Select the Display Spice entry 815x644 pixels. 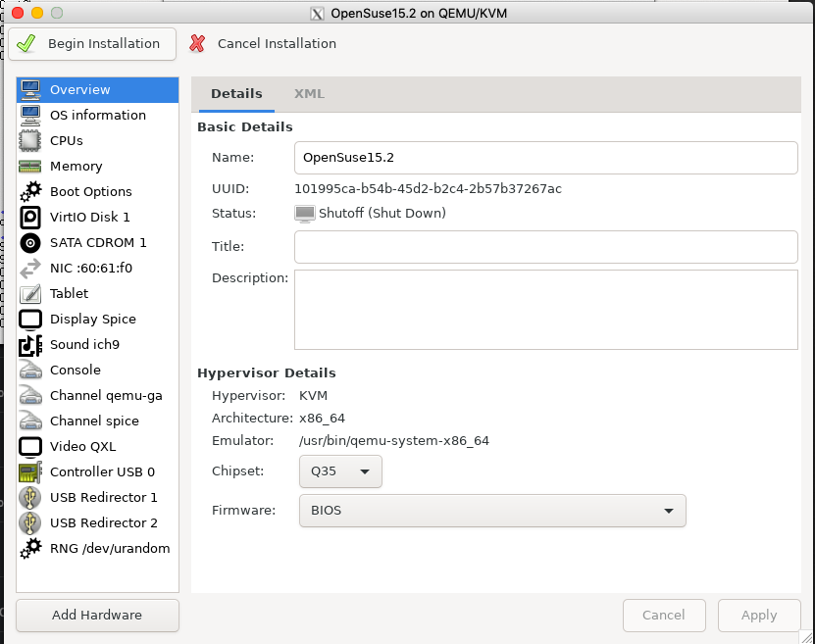[x=98, y=319]
